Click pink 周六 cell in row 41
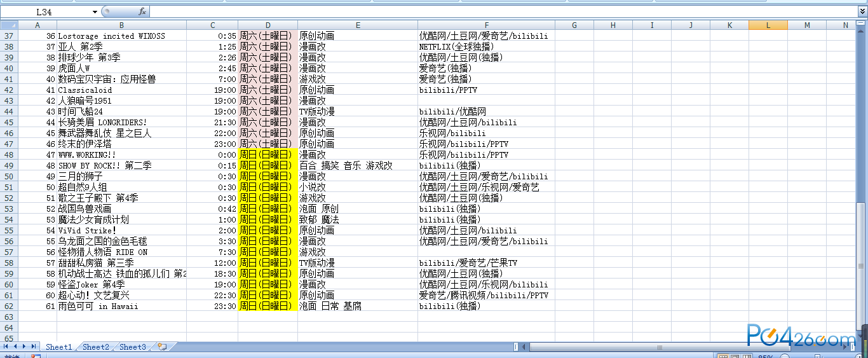 click(x=268, y=79)
